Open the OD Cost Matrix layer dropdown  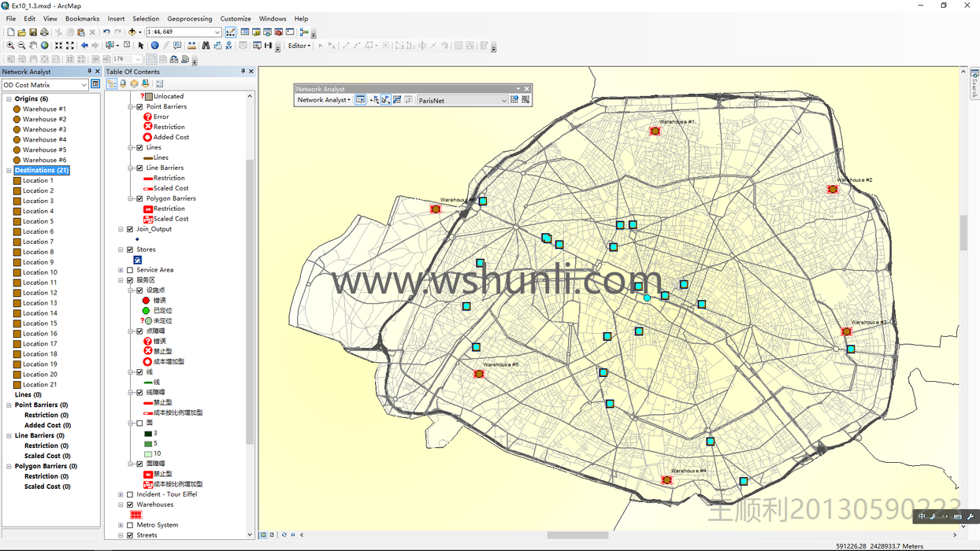click(x=84, y=84)
